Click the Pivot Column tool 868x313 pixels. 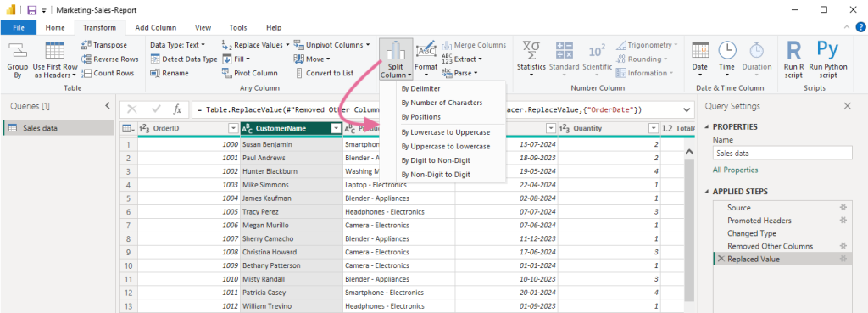tap(250, 73)
